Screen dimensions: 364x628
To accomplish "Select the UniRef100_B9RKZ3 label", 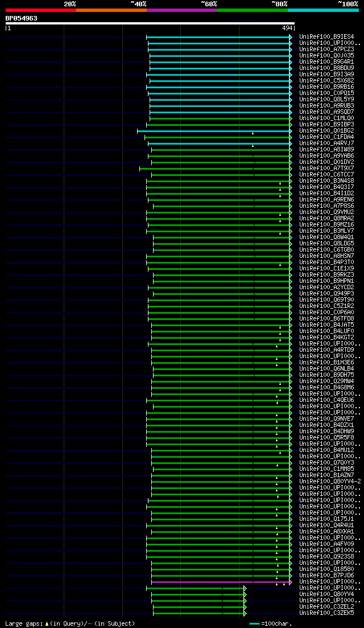I will [x=326, y=275].
